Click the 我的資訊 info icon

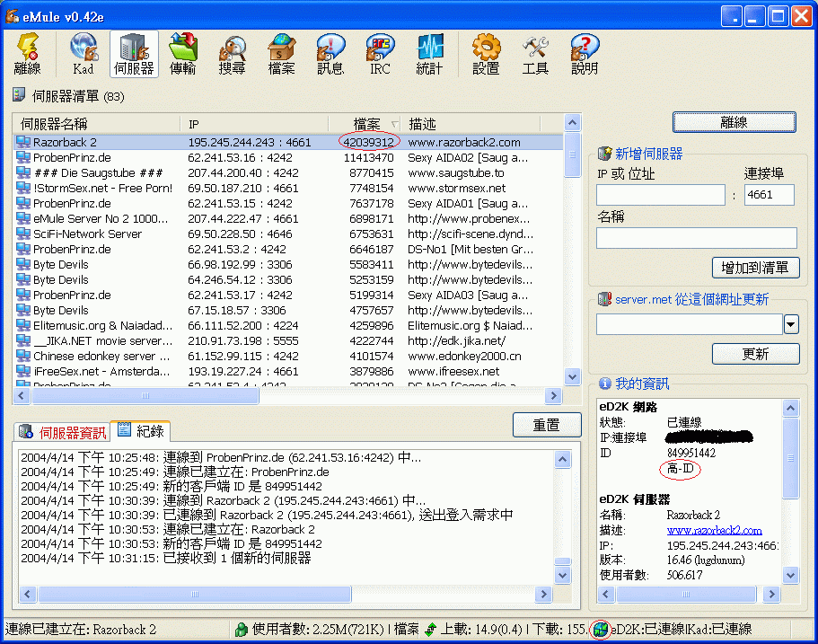(x=604, y=384)
